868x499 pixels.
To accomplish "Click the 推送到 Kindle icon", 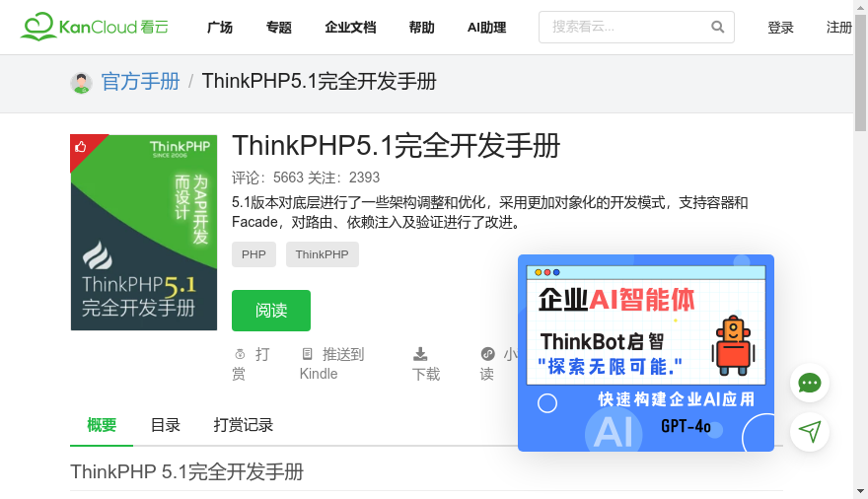I will click(x=307, y=354).
